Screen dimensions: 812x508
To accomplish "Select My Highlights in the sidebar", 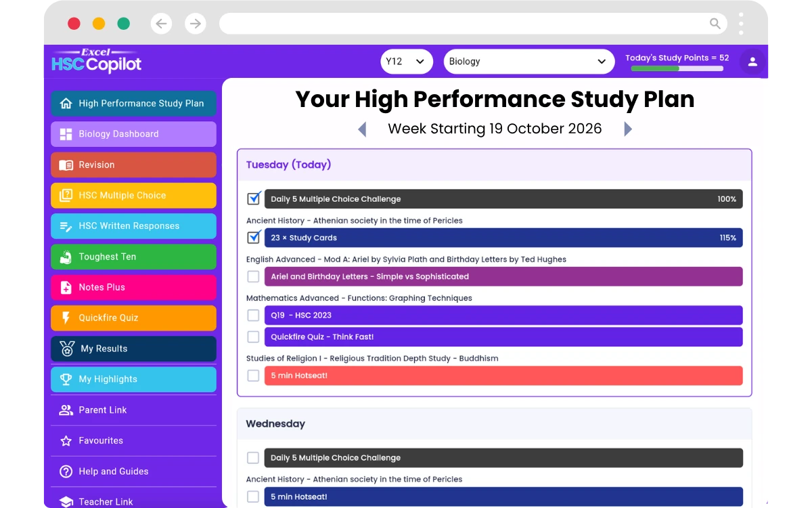I will pos(133,379).
